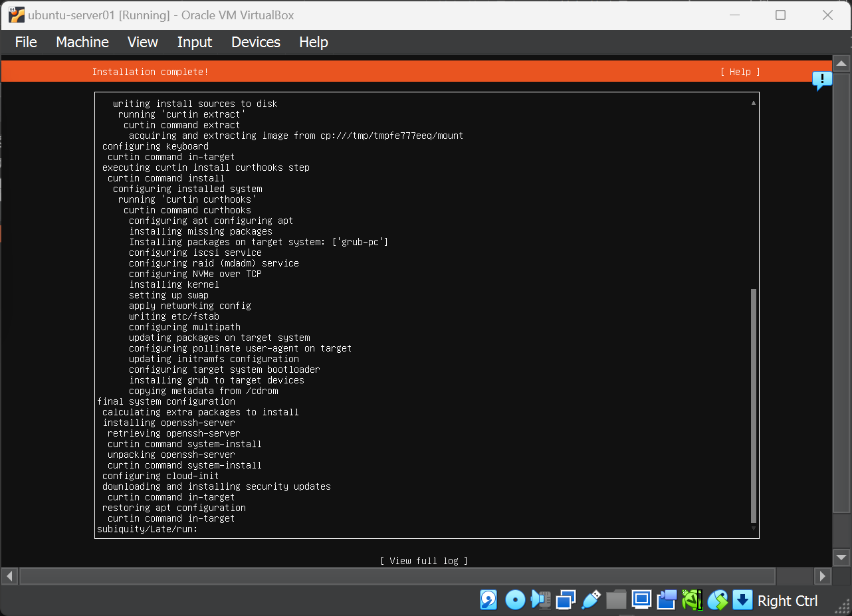Click the View full log button
Viewport: 852px width, 616px height.
click(424, 561)
